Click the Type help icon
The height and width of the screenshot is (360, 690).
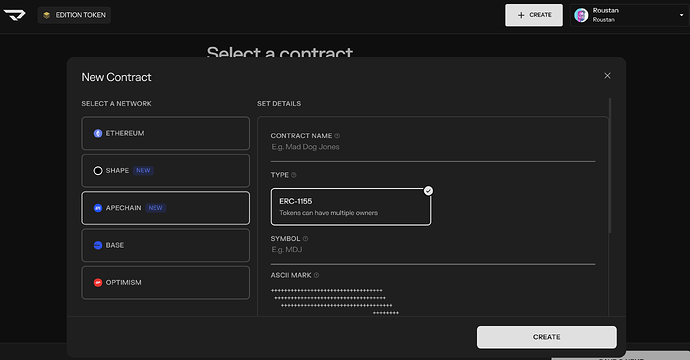(294, 175)
